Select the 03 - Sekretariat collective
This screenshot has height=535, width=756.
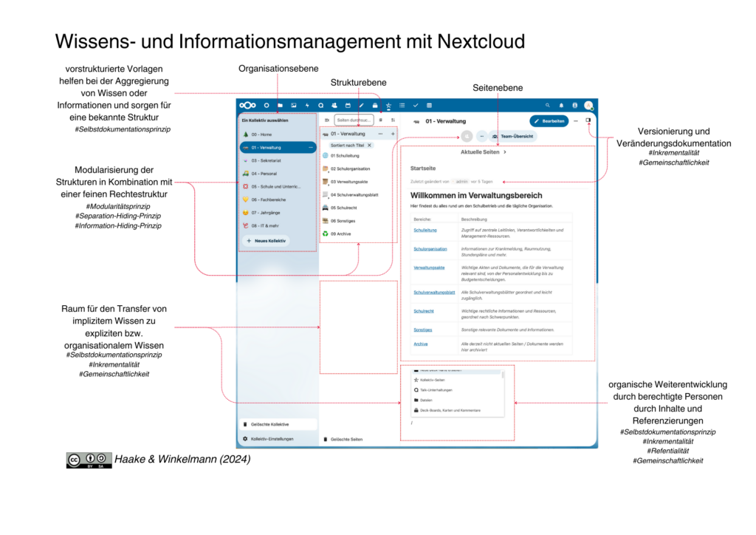tap(278, 160)
